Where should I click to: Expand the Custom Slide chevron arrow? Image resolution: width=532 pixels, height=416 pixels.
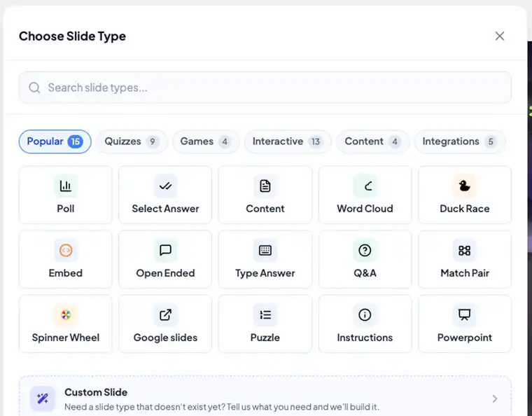495,398
